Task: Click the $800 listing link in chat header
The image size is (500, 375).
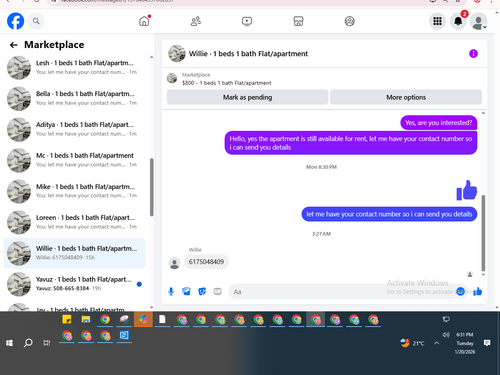Action: (x=227, y=83)
